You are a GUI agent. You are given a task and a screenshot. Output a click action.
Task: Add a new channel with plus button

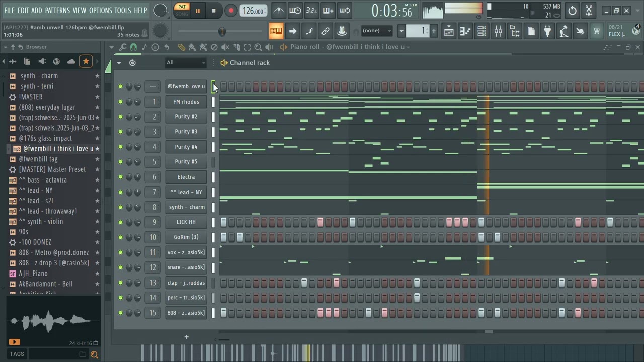click(x=186, y=337)
